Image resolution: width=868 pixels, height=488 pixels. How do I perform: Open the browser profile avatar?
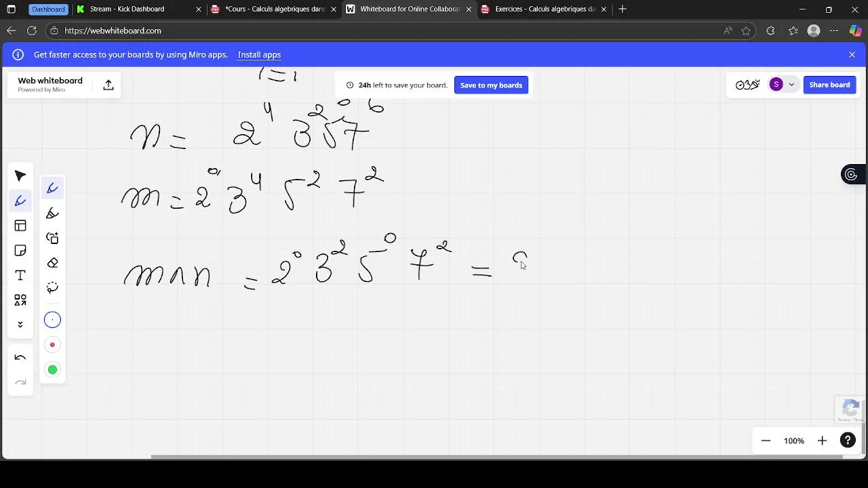pyautogui.click(x=814, y=30)
